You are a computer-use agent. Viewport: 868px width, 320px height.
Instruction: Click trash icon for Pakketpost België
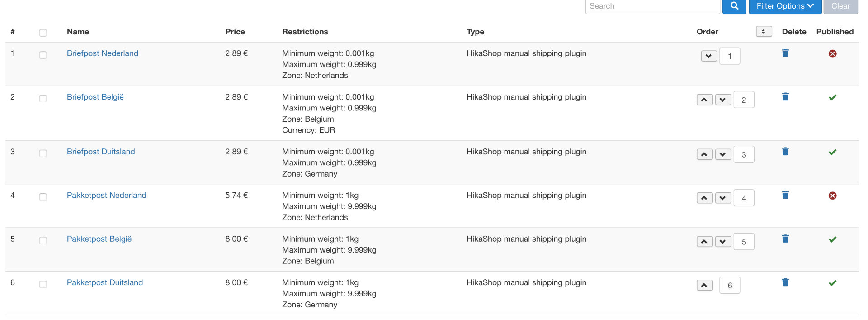(x=785, y=239)
